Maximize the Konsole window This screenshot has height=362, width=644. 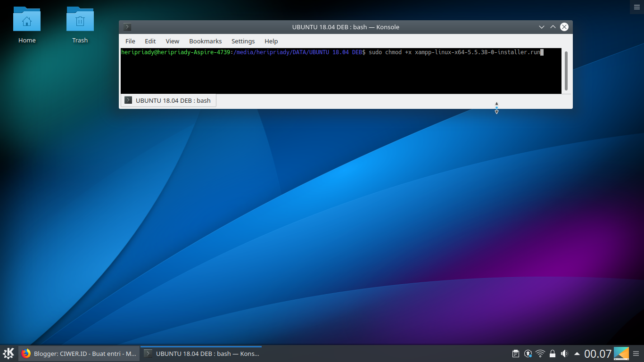[x=553, y=27]
